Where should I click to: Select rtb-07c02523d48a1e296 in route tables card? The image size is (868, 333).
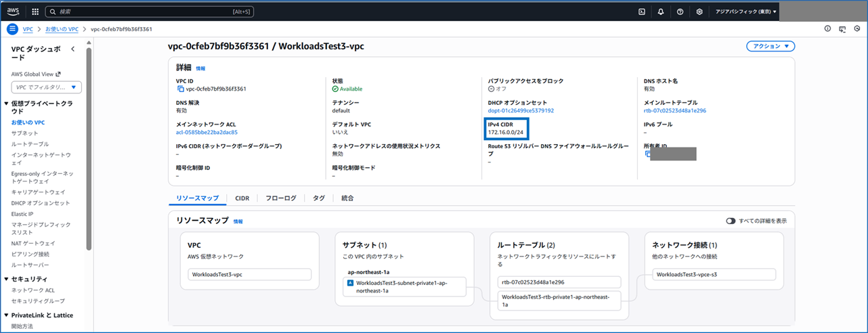(559, 282)
